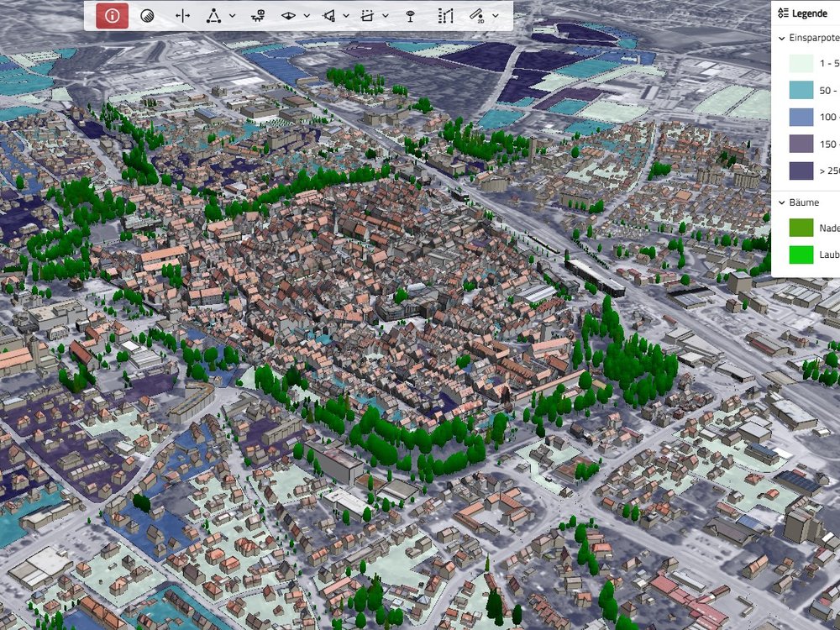The width and height of the screenshot is (840, 630).
Task: Open dropdown next to the triangle tool
Action: coord(233,15)
